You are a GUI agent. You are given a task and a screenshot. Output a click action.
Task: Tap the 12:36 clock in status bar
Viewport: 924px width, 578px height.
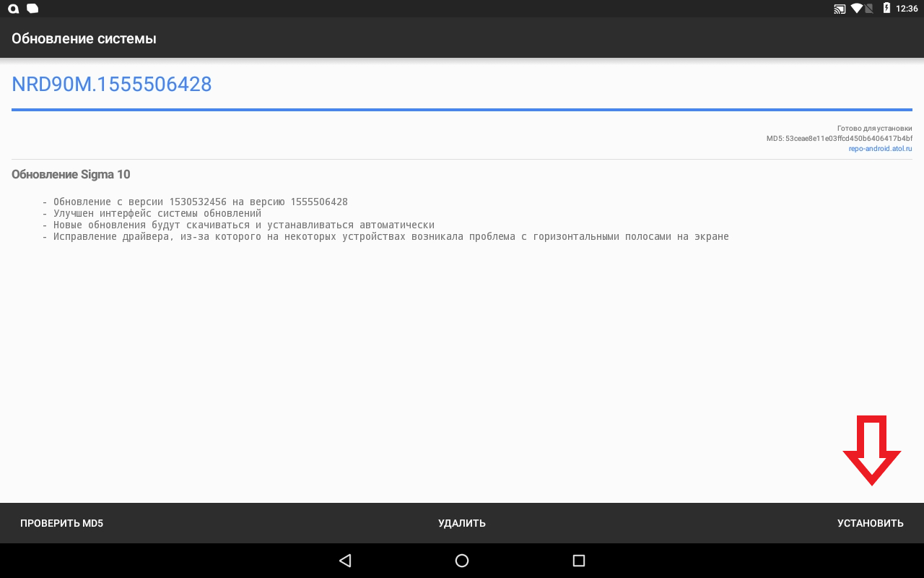point(907,9)
